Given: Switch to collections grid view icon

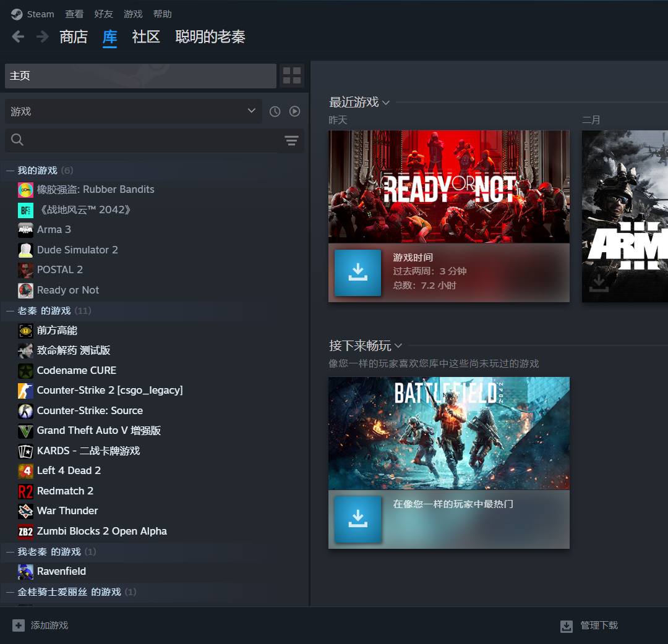Looking at the screenshot, I should click(x=292, y=75).
